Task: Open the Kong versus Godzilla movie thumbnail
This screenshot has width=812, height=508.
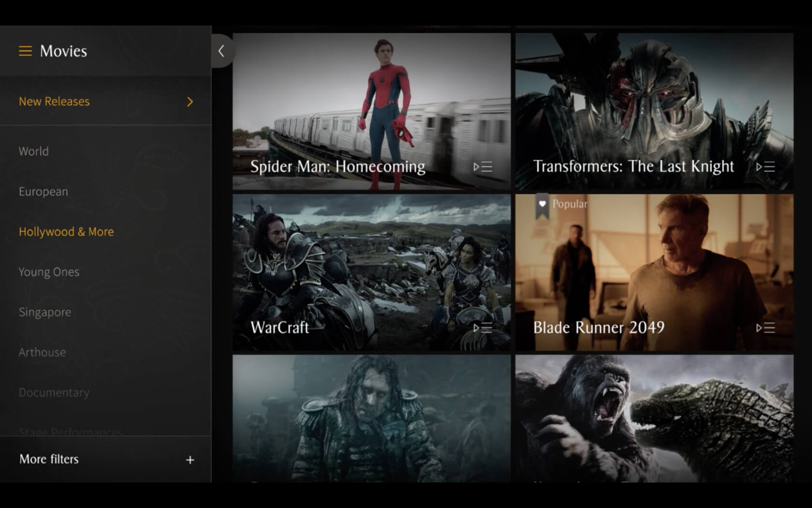Action: [654, 418]
